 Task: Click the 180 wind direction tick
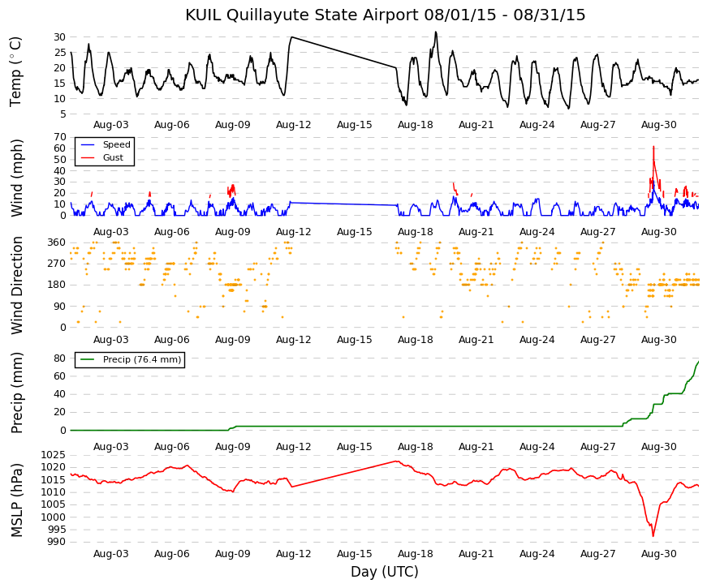(57, 285)
